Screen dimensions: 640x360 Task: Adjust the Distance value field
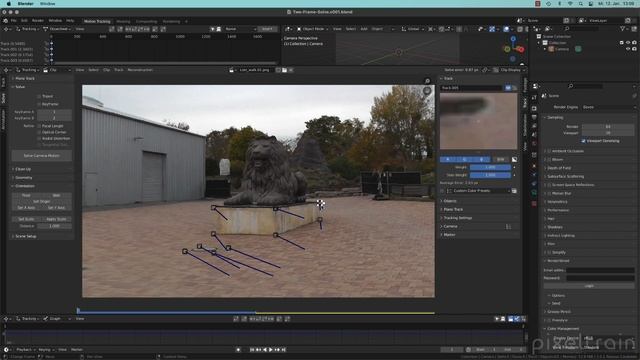[x=54, y=226]
